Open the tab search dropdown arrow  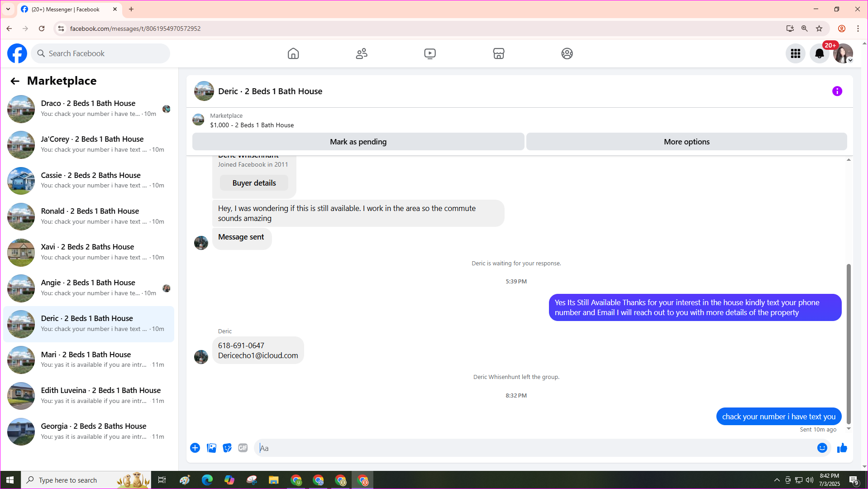coord(8,9)
